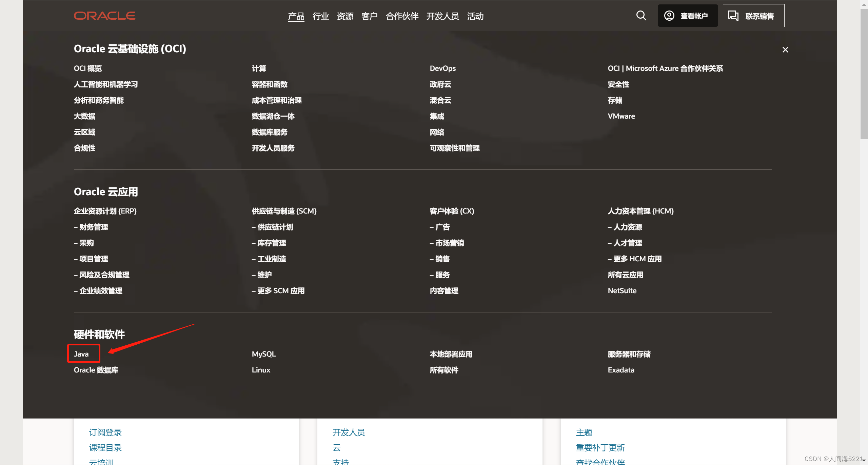The height and width of the screenshot is (465, 868).
Task: Click the Oracle logo
Action: tap(104, 16)
